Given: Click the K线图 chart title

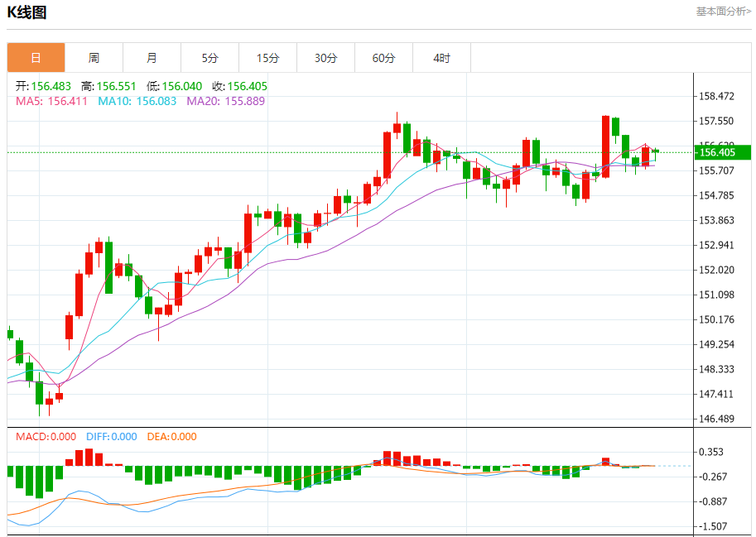Looking at the screenshot, I should (x=27, y=12).
